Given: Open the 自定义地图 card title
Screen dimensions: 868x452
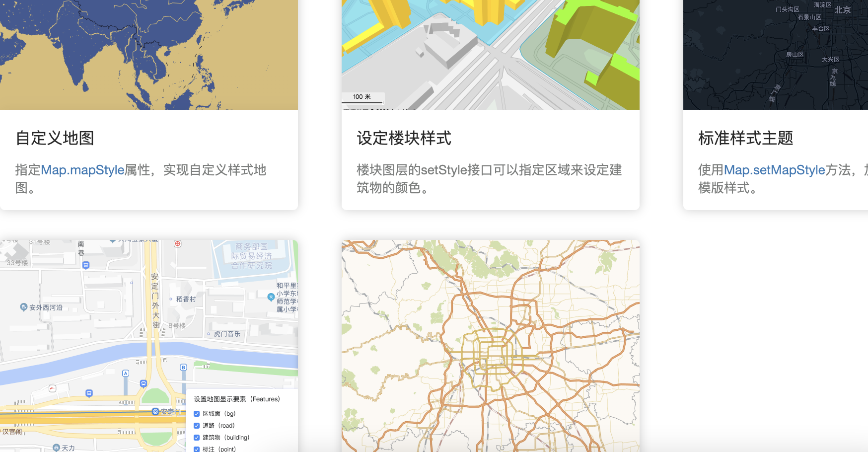Looking at the screenshot, I should pos(55,138).
